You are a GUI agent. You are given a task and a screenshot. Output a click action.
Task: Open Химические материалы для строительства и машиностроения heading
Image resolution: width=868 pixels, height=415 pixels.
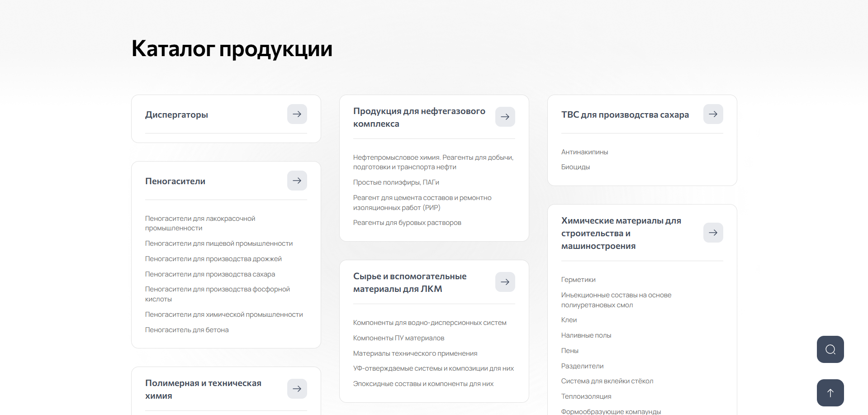pyautogui.click(x=621, y=233)
